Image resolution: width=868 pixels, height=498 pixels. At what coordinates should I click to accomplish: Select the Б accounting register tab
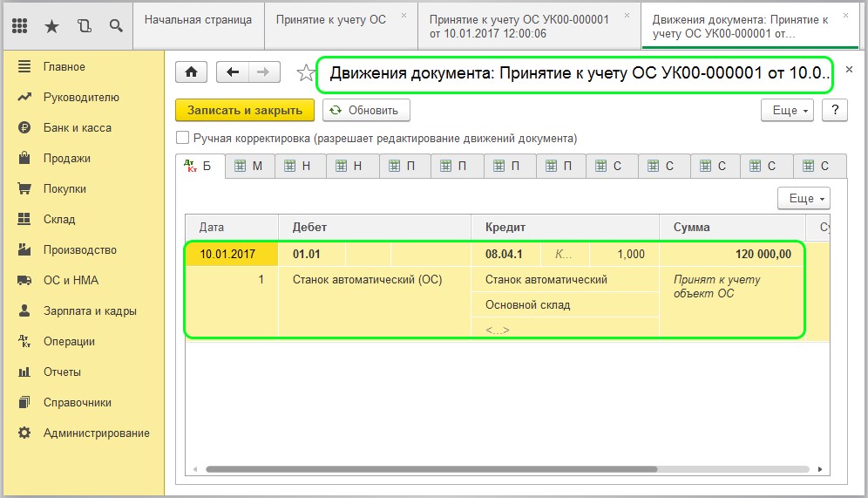coord(200,166)
